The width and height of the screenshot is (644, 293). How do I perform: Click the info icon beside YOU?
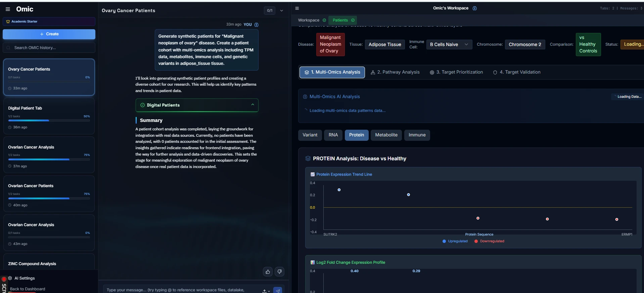click(x=257, y=25)
